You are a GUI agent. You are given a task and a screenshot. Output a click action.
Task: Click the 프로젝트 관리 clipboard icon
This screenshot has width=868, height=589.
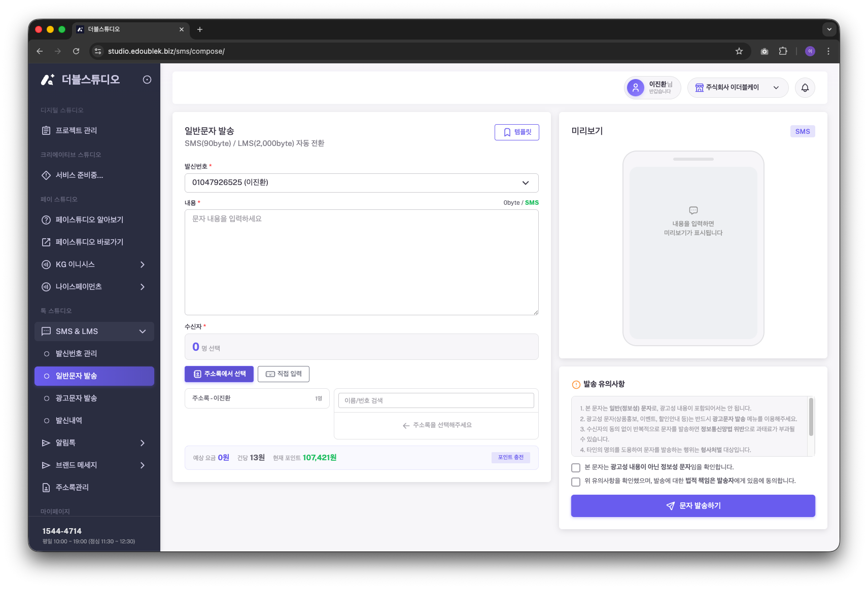tap(46, 131)
